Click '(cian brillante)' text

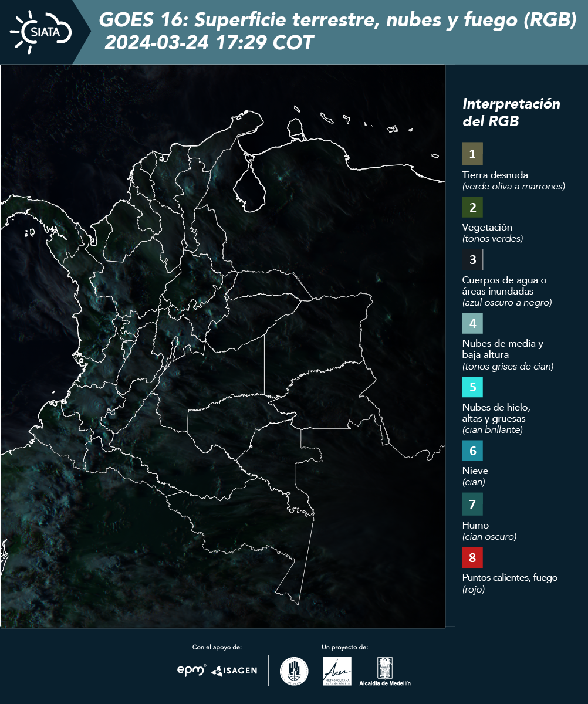click(492, 430)
